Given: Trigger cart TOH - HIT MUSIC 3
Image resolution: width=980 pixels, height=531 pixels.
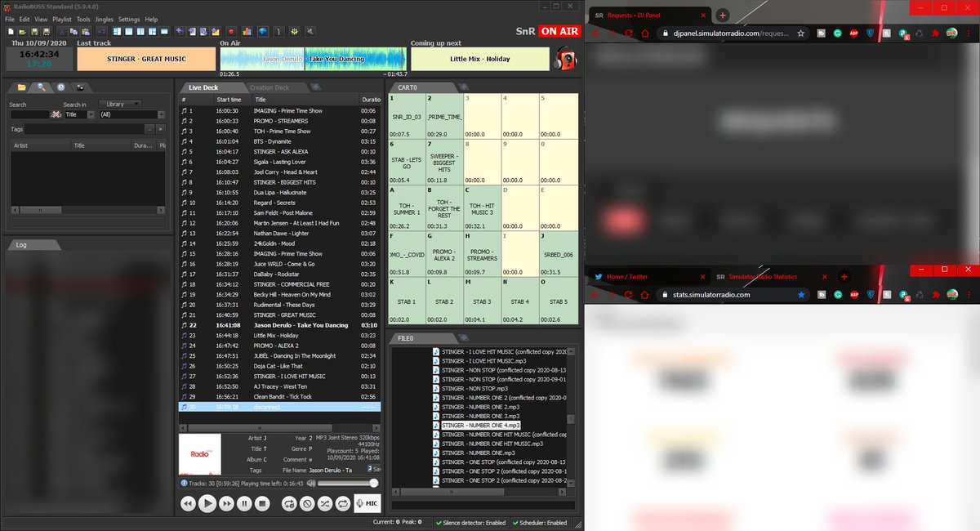Looking at the screenshot, I should click(482, 207).
